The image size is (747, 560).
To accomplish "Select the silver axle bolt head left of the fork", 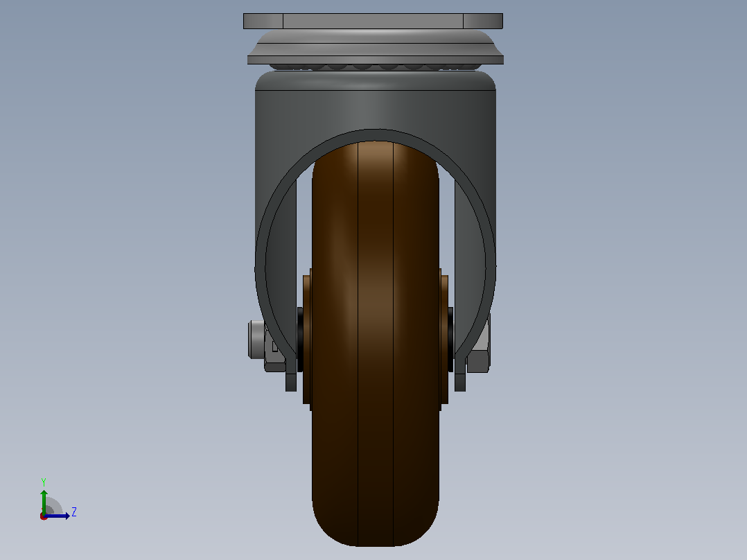I will (256, 340).
